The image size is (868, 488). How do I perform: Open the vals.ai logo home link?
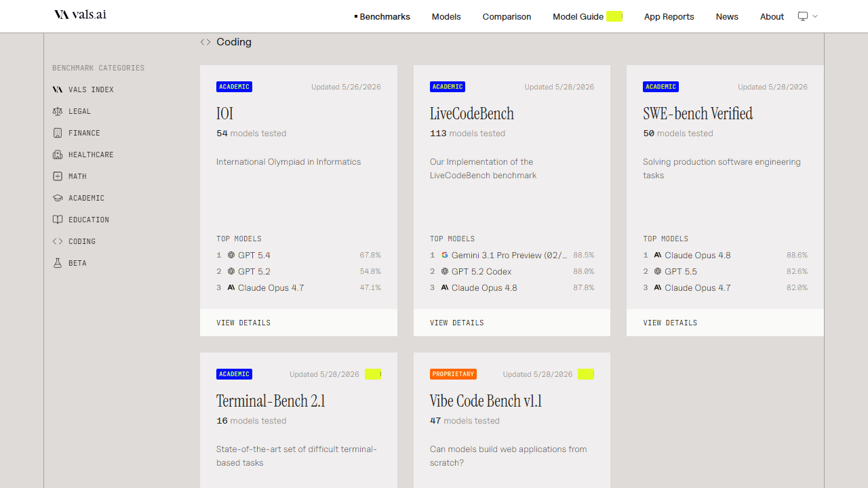(80, 14)
